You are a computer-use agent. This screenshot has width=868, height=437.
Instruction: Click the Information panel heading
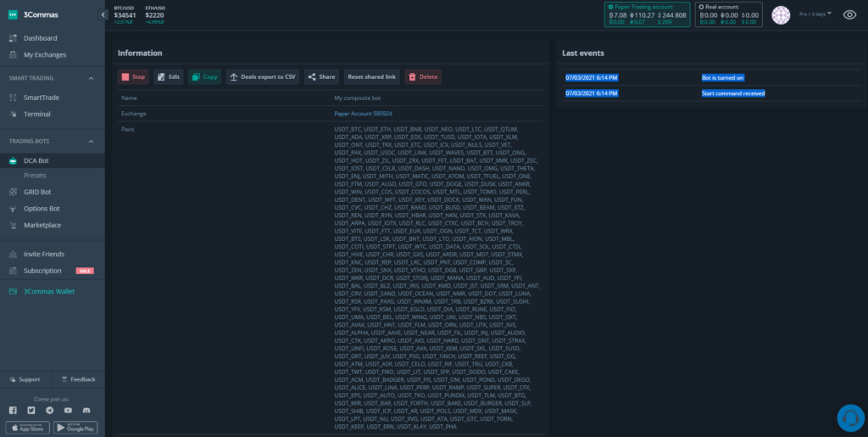(140, 53)
